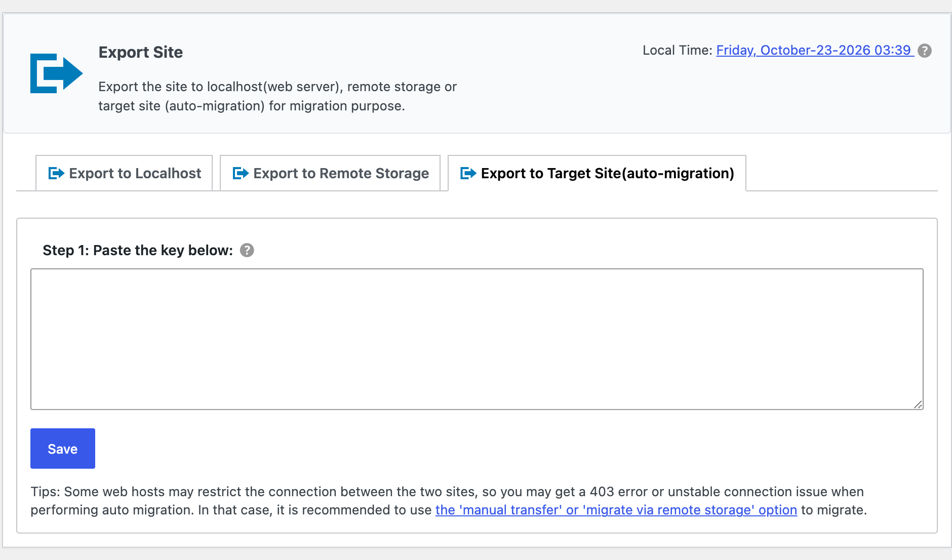Click the Save button
952x560 pixels.
point(63,449)
